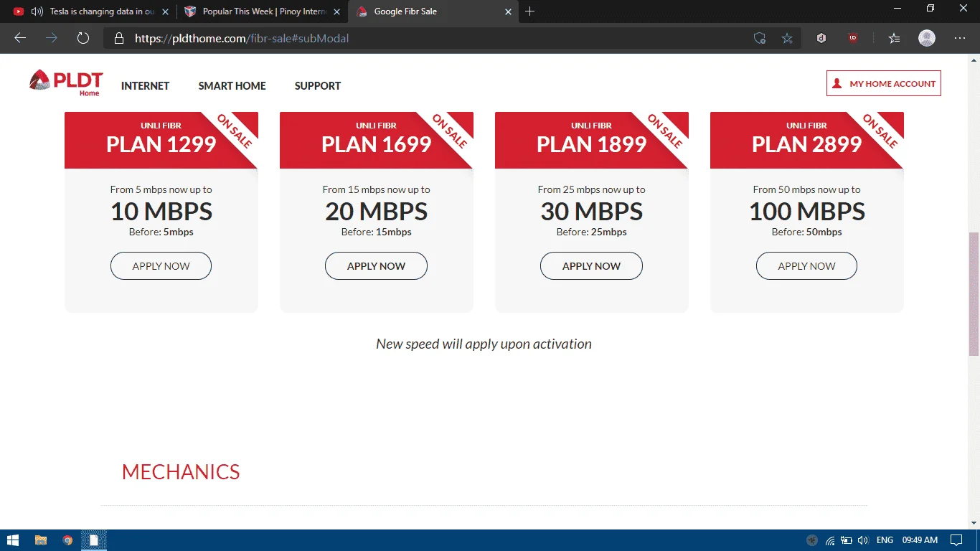Screen dimensions: 980x551
Task: Launch Chrome from the taskbar
Action: pos(67,540)
